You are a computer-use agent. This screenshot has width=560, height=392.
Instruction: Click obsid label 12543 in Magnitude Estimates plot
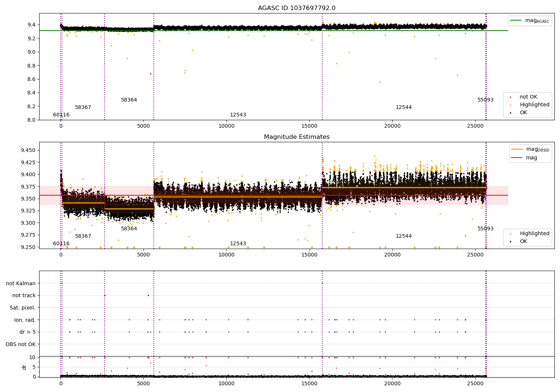pos(238,244)
